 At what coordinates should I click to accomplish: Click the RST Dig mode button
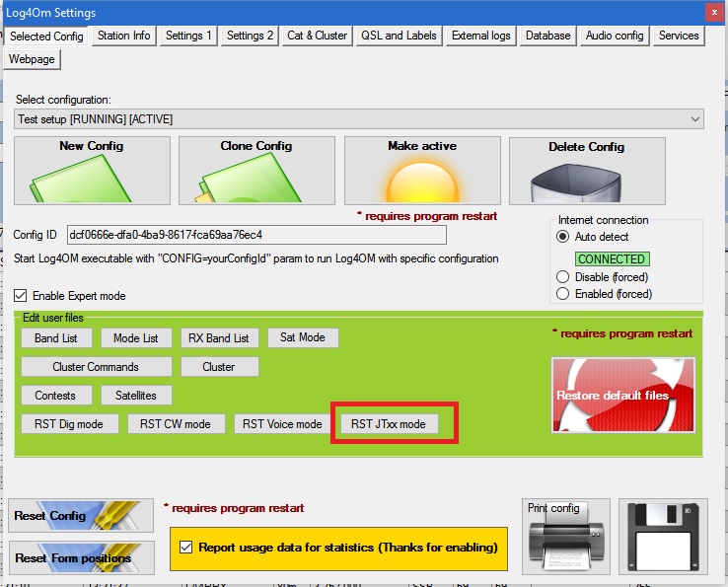pyautogui.click(x=69, y=424)
